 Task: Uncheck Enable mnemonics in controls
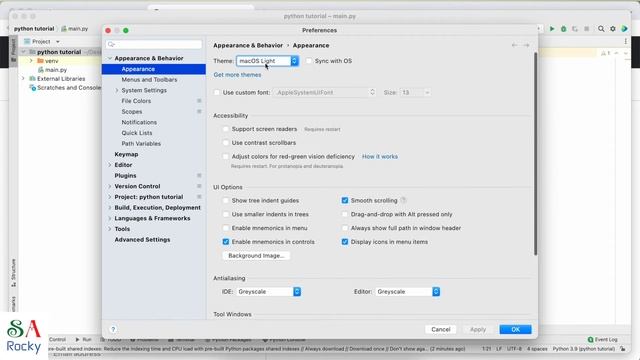pyautogui.click(x=226, y=242)
